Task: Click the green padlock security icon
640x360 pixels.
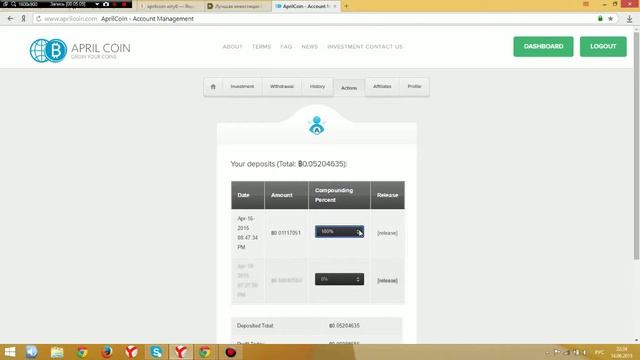Action: pos(600,18)
